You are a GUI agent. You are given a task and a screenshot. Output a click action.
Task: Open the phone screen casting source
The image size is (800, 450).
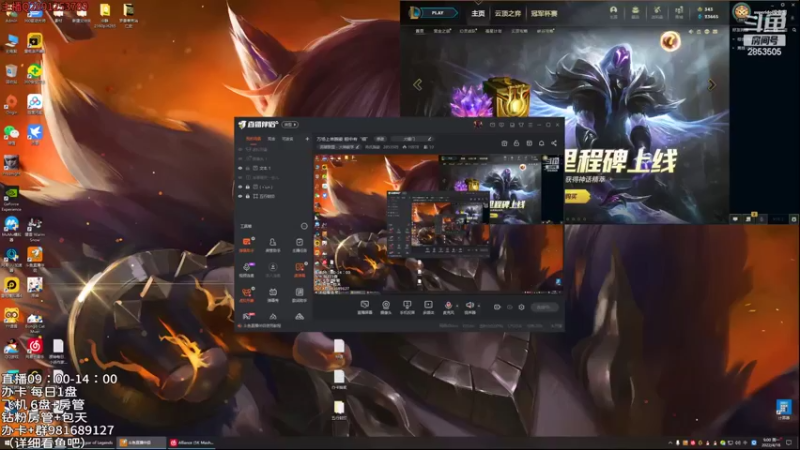[407, 307]
